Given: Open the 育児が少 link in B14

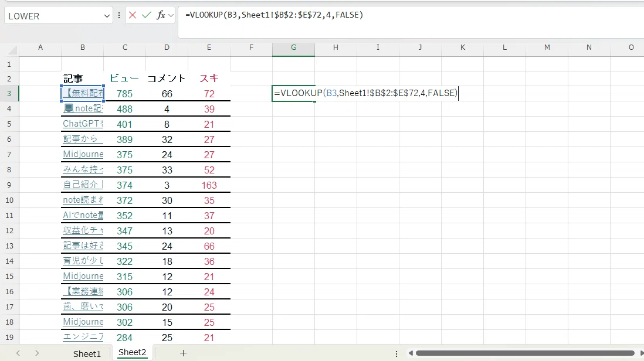Looking at the screenshot, I should [x=83, y=260].
